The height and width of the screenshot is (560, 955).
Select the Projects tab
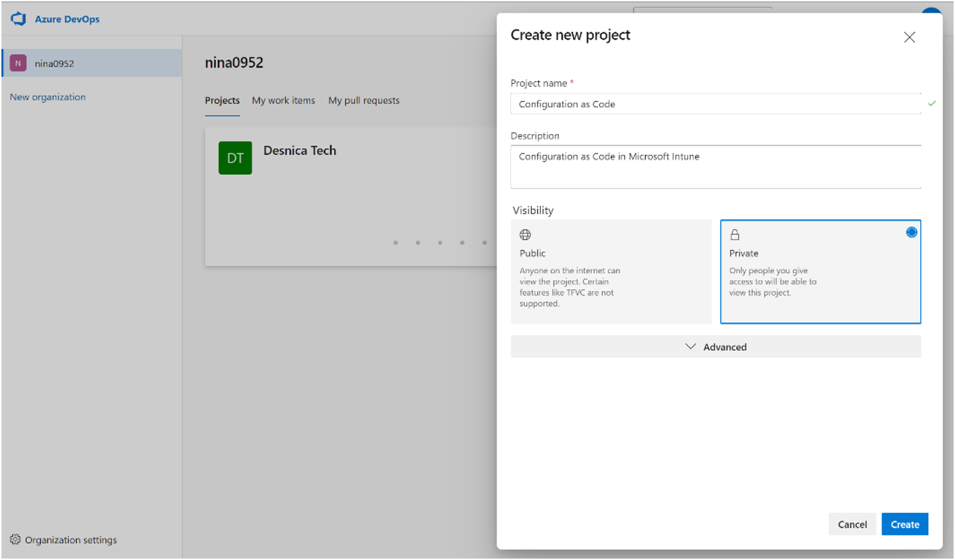click(x=222, y=100)
